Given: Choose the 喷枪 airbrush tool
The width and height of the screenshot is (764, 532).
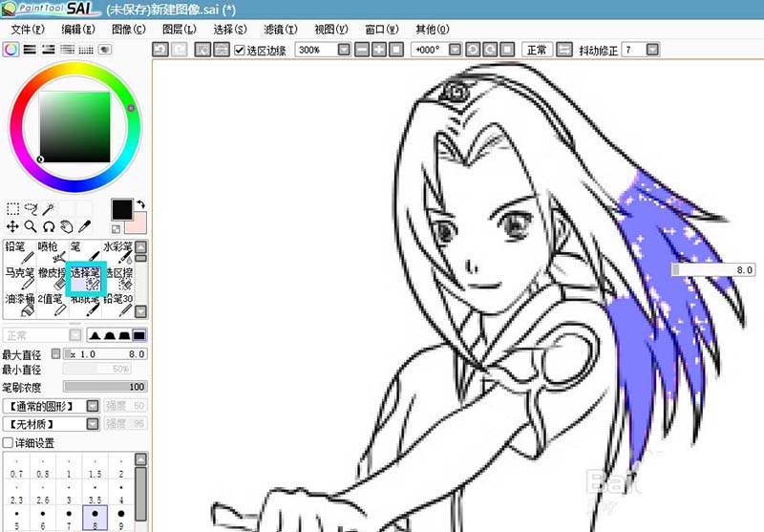Looking at the screenshot, I should point(53,252).
